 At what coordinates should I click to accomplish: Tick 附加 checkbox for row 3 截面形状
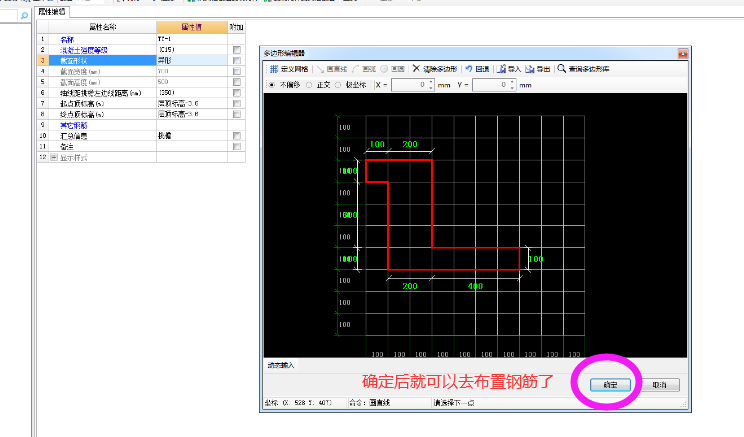[x=237, y=61]
